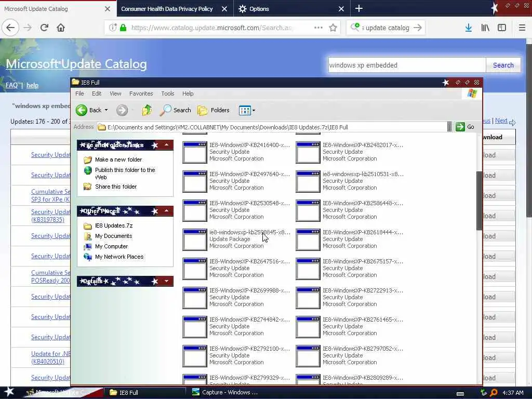Switch to Consumer Health Data Privacy Policy tab
This screenshot has height=399, width=532.
pyautogui.click(x=167, y=9)
